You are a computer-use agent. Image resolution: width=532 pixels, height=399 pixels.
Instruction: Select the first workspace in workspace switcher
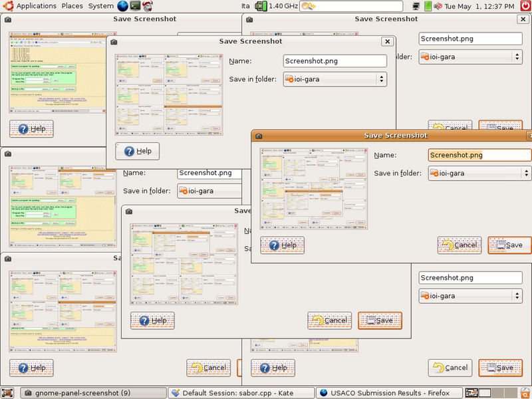[x=471, y=393]
